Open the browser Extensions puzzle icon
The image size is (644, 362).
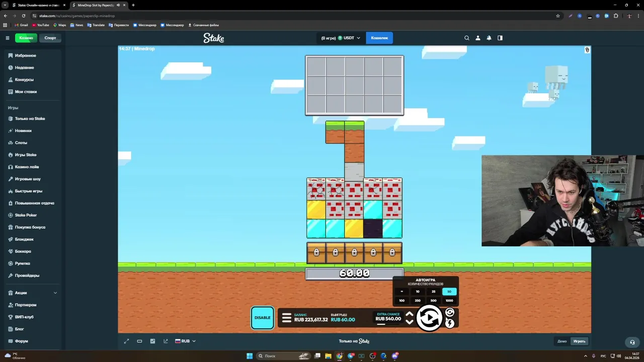pos(616,16)
